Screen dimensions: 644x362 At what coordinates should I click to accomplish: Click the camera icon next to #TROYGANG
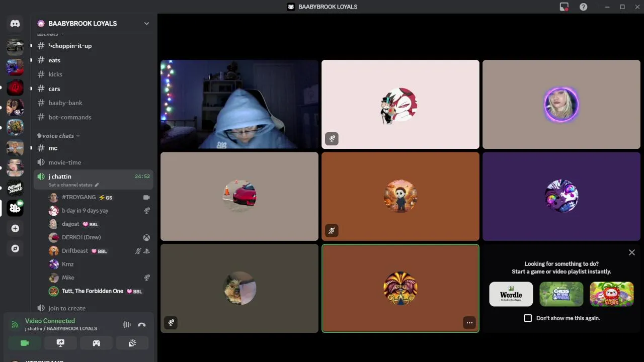point(146,198)
